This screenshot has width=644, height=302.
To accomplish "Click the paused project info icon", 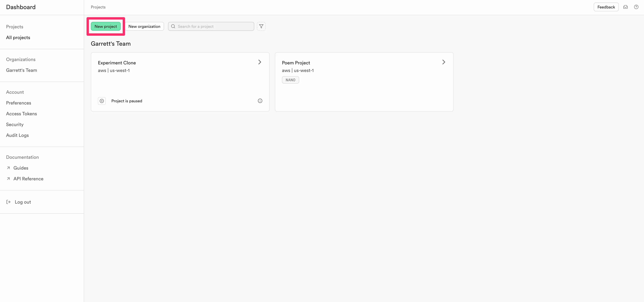I will (260, 101).
